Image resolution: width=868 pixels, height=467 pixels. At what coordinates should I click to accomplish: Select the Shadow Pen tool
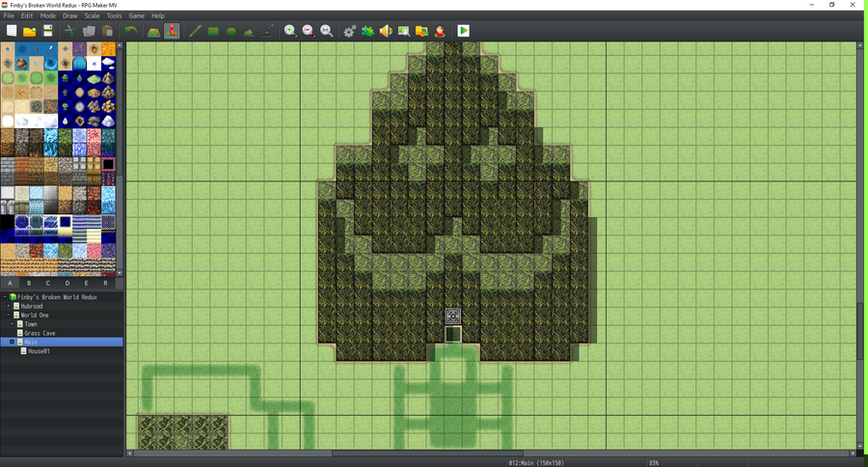click(267, 31)
